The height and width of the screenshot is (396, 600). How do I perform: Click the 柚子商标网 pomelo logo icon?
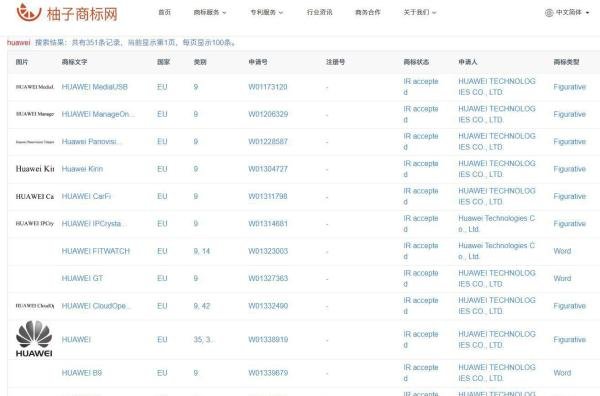(29, 12)
